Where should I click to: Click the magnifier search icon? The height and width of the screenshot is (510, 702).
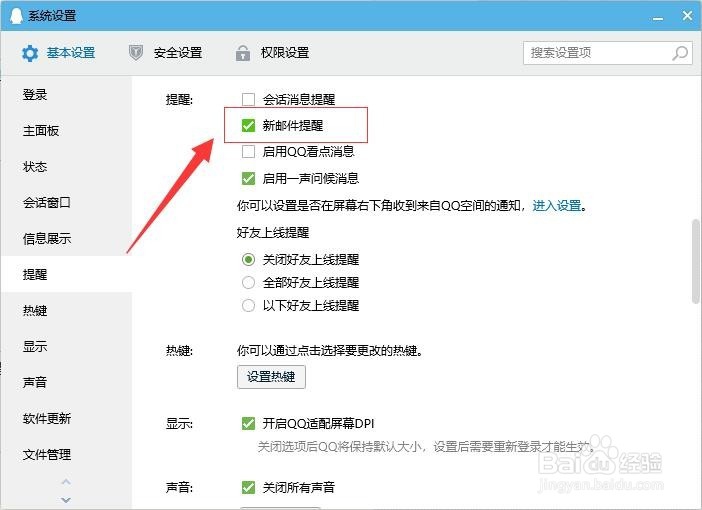coord(680,53)
